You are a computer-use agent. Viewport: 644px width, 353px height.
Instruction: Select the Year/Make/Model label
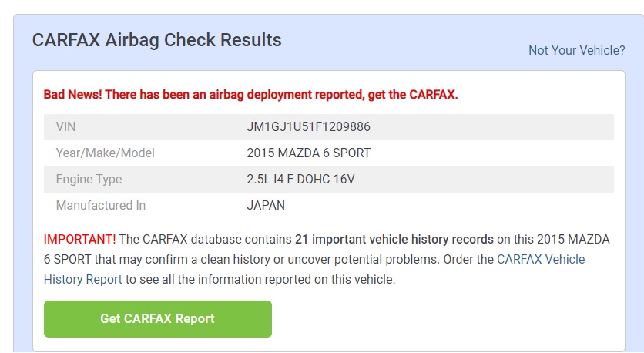coord(106,153)
